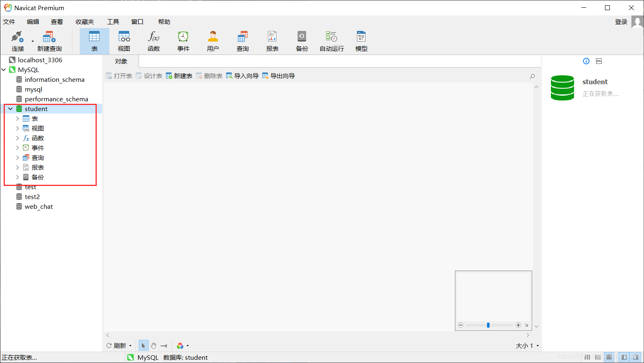
Task: Click the 连接 connection toolbar icon
Action: coord(17,41)
